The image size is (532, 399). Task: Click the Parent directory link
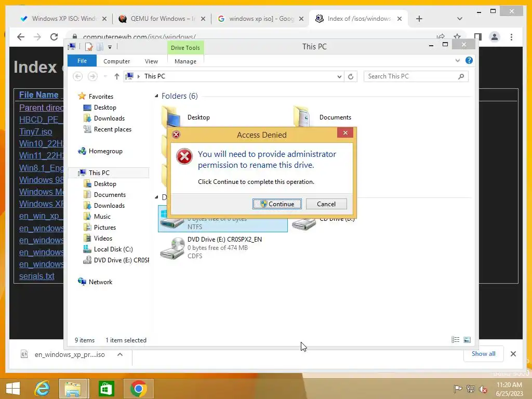(x=41, y=108)
